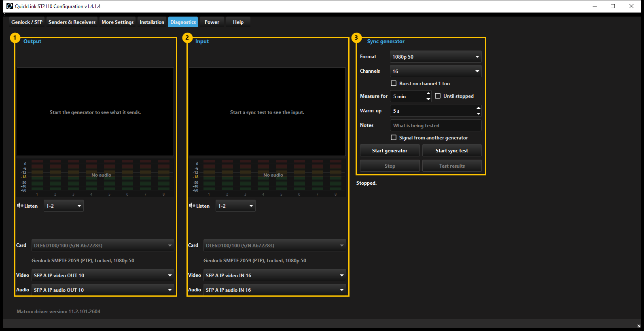Click the Output video preview area

point(95,112)
